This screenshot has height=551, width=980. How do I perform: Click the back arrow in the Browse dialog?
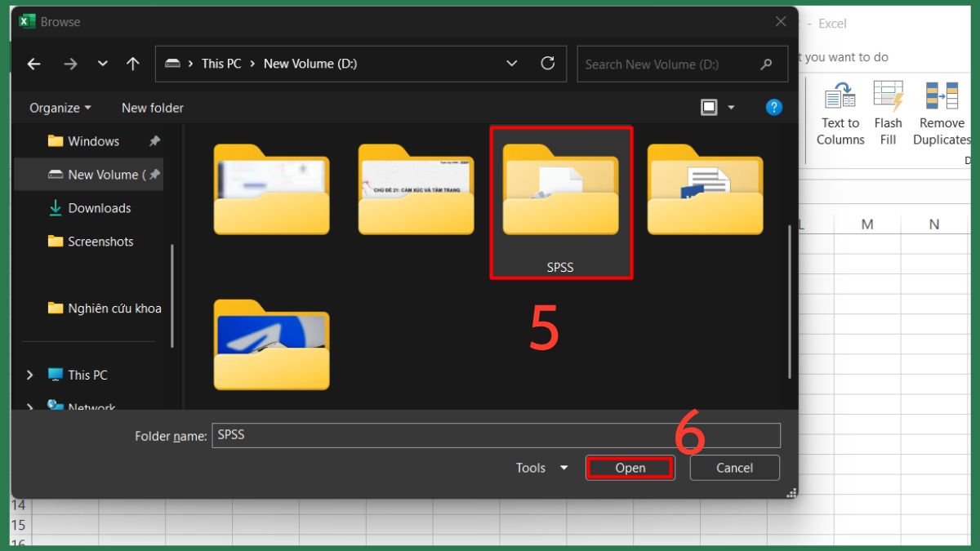pos(33,64)
